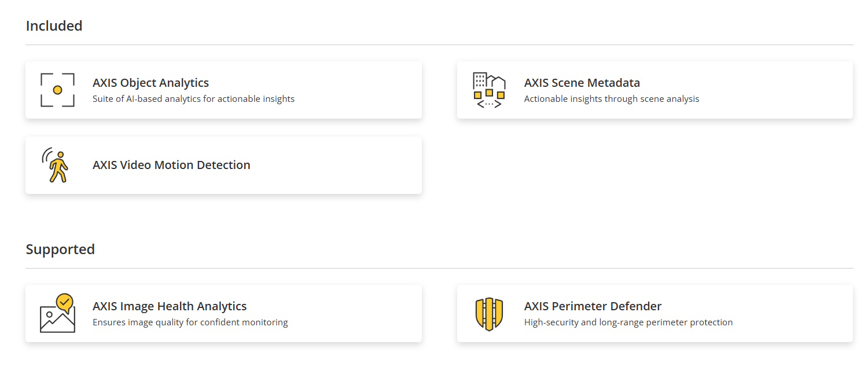
Task: Select the AXIS Video Motion Detection title
Action: click(x=171, y=165)
